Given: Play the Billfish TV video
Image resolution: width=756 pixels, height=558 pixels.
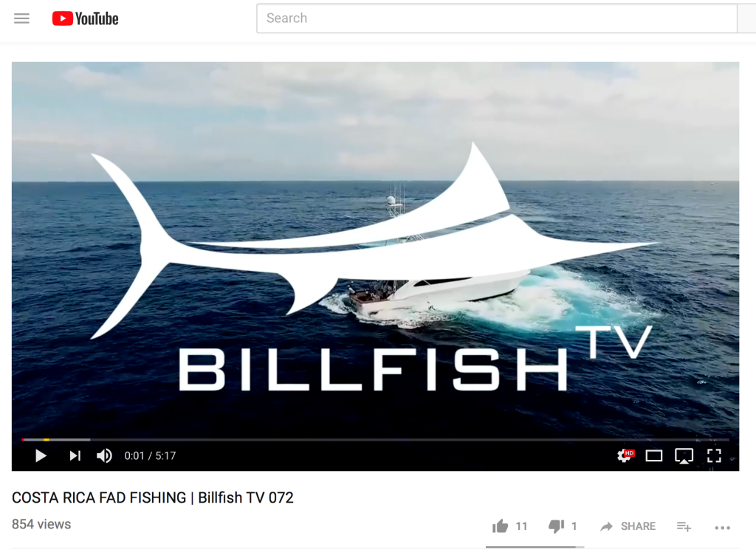Looking at the screenshot, I should (x=41, y=455).
